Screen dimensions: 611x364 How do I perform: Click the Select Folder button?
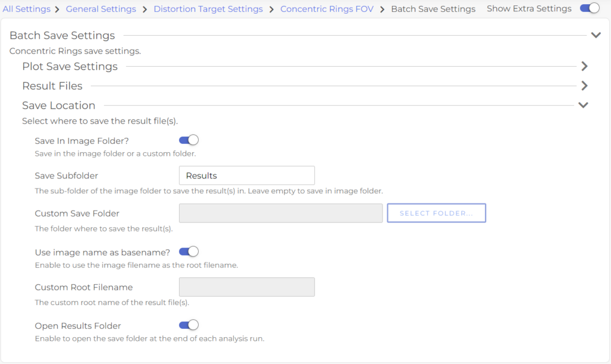436,213
